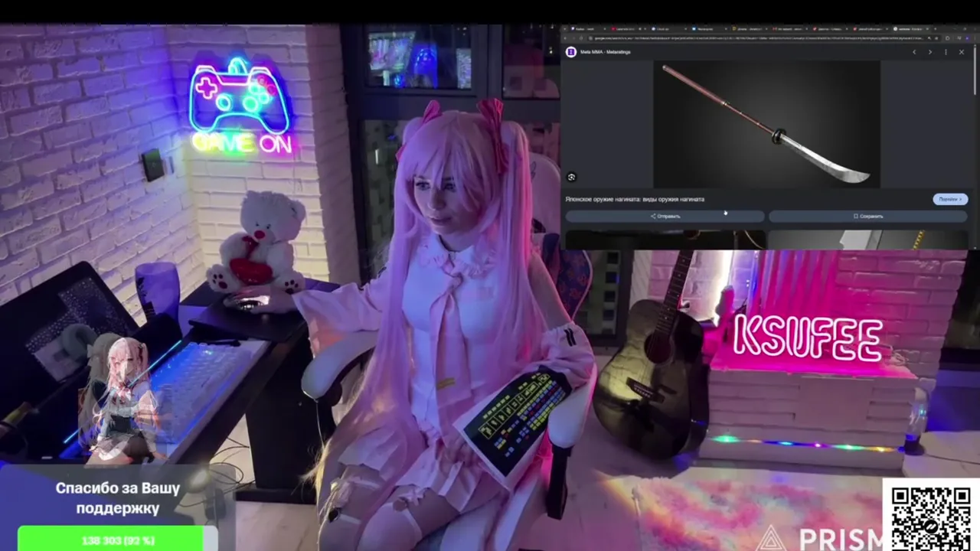Click the blue Перейти visit button
980x551 pixels.
point(950,199)
